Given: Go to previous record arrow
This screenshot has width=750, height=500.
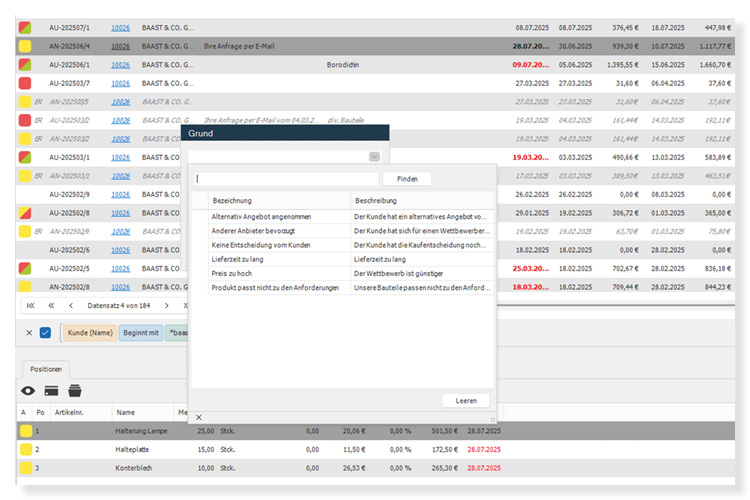Looking at the screenshot, I should pos(71,305).
